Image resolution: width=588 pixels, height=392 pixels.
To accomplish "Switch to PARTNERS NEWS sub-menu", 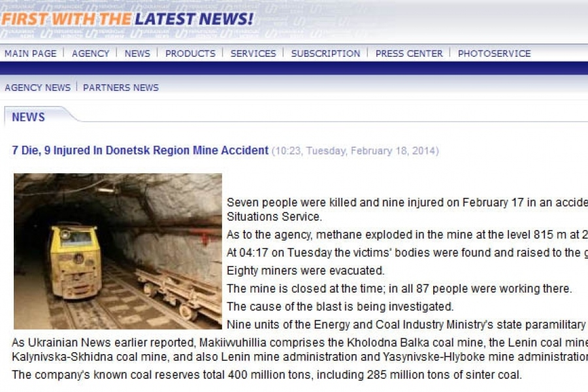I will click(x=121, y=88).
